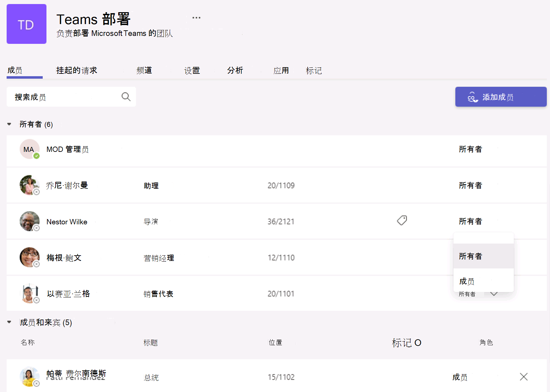
Task: Click the title 导演
Action: [x=151, y=222]
